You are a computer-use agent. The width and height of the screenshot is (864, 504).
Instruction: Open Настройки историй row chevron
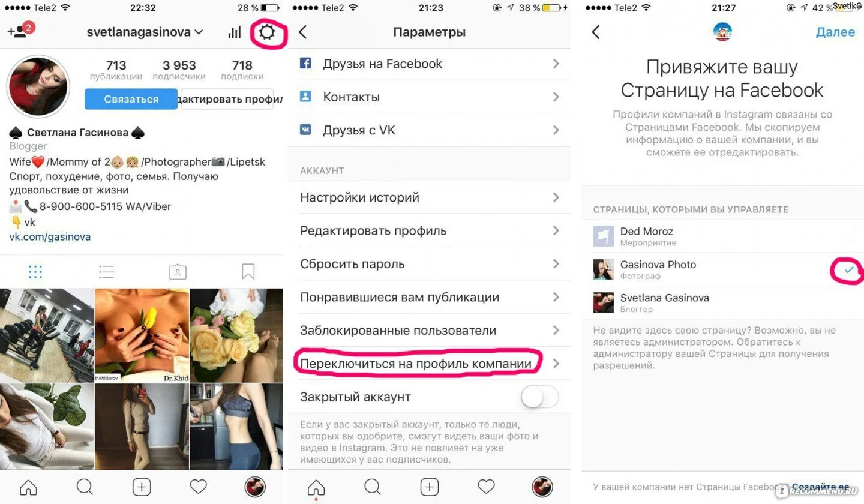click(x=556, y=197)
